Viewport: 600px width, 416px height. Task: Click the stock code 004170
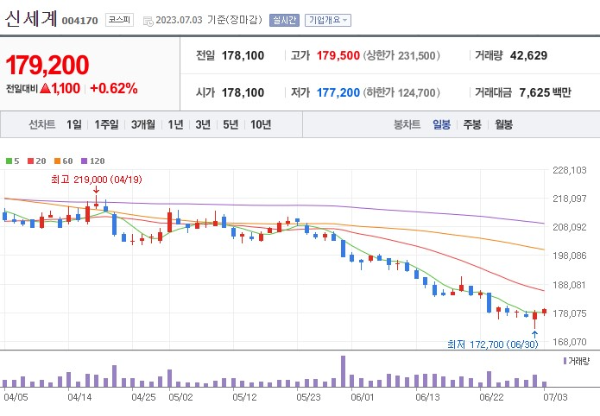point(80,21)
